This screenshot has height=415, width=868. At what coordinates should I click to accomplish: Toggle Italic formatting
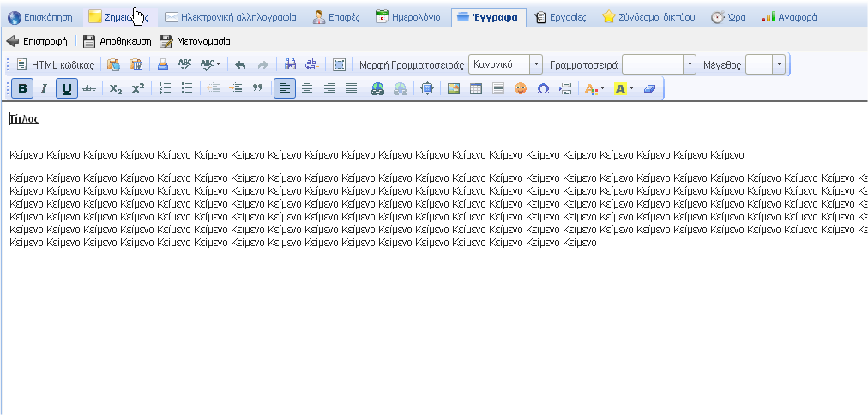44,88
